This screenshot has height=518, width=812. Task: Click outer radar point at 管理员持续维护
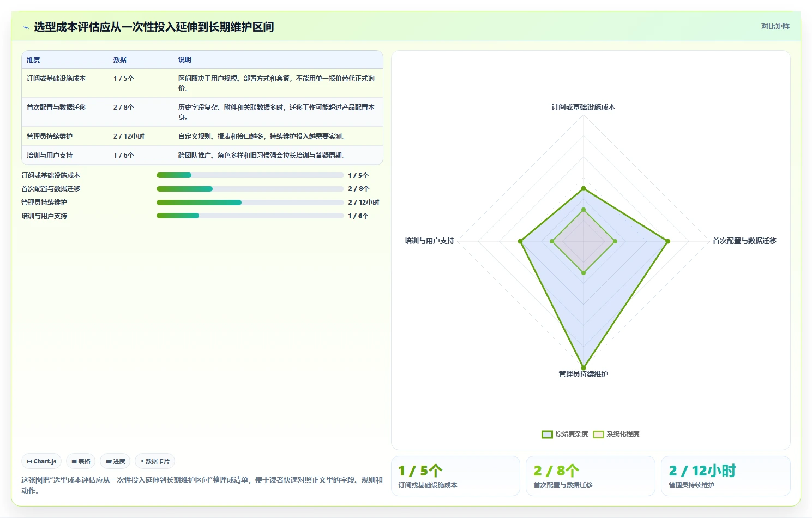click(x=584, y=367)
